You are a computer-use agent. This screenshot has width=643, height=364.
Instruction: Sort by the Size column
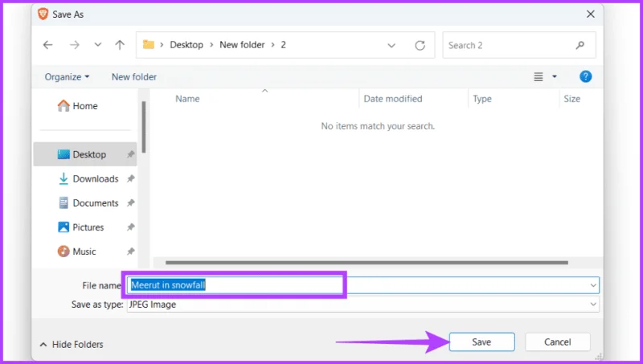tap(571, 99)
